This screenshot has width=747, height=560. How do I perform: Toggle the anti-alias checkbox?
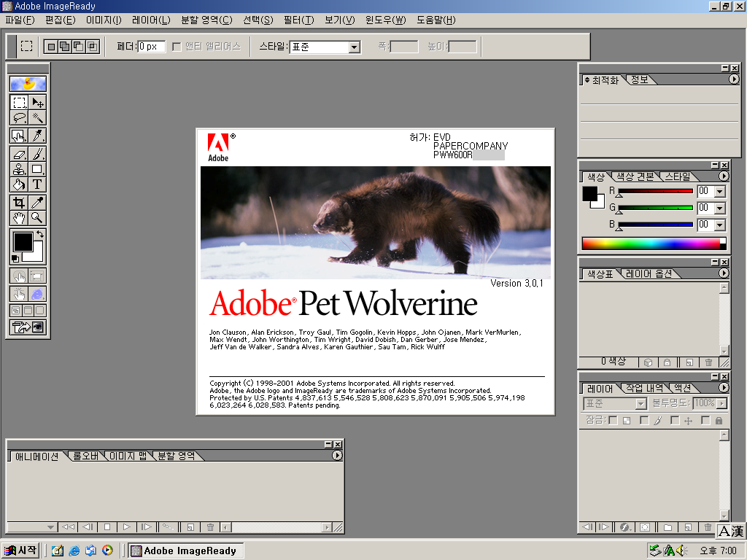tap(177, 47)
